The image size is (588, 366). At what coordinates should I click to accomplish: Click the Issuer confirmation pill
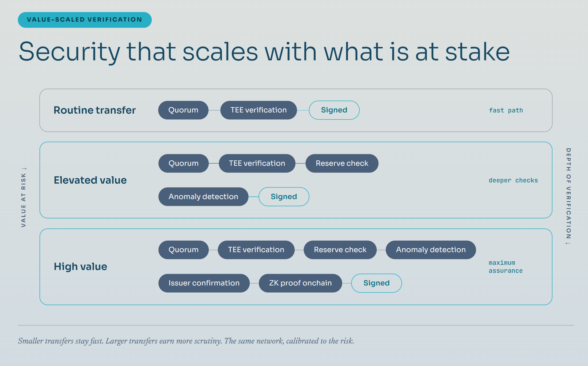click(x=204, y=283)
